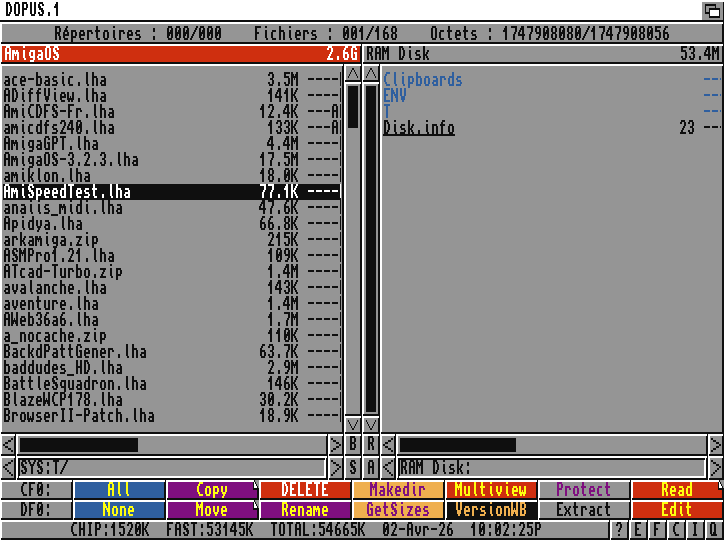This screenshot has width=724, height=540.
Task: Click the E button in status bar
Action: 638,529
